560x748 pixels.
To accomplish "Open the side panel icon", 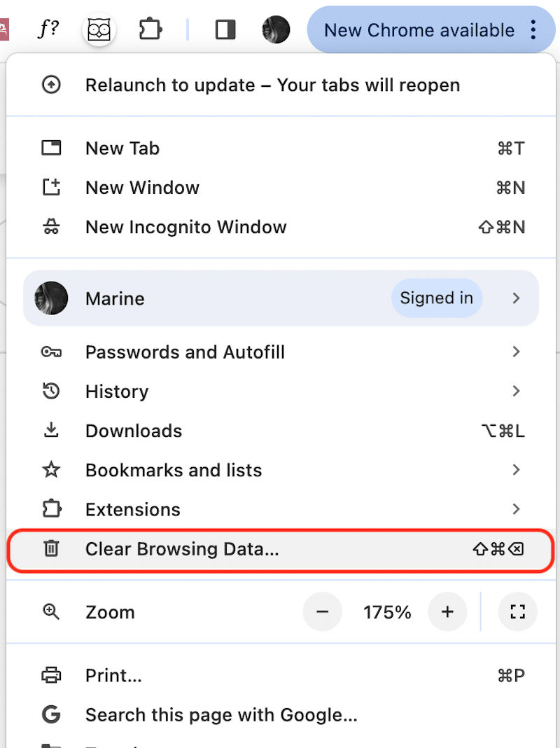I will point(225,29).
